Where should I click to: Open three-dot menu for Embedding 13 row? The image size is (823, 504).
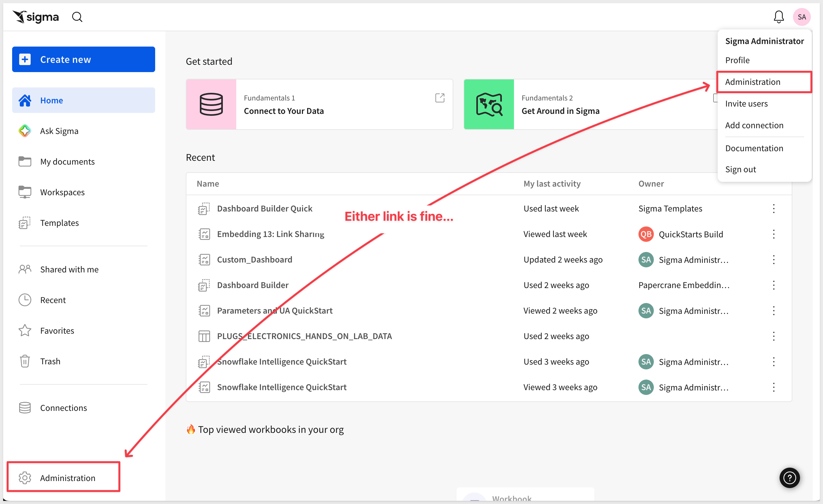(773, 234)
